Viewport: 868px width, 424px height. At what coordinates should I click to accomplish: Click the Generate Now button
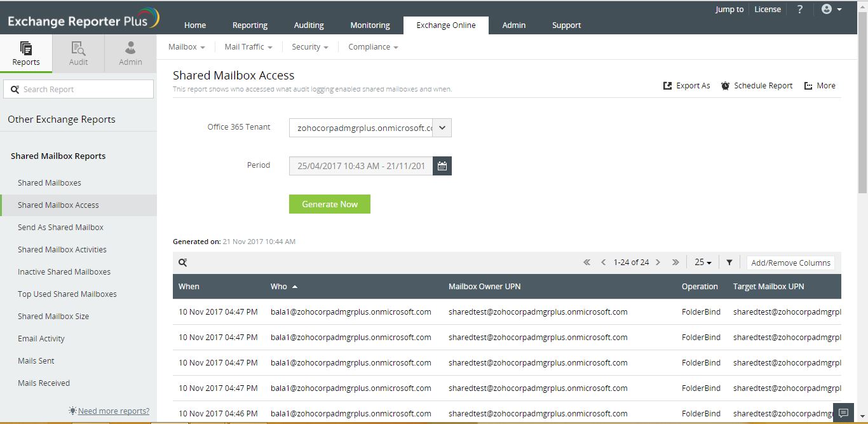330,204
